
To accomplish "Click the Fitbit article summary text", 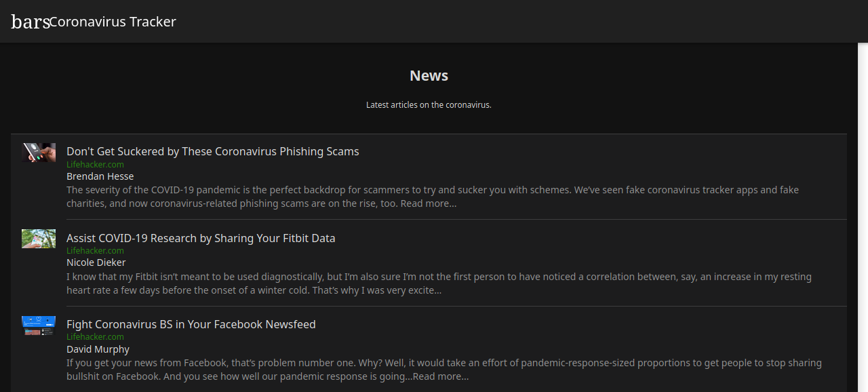I will pyautogui.click(x=439, y=283).
